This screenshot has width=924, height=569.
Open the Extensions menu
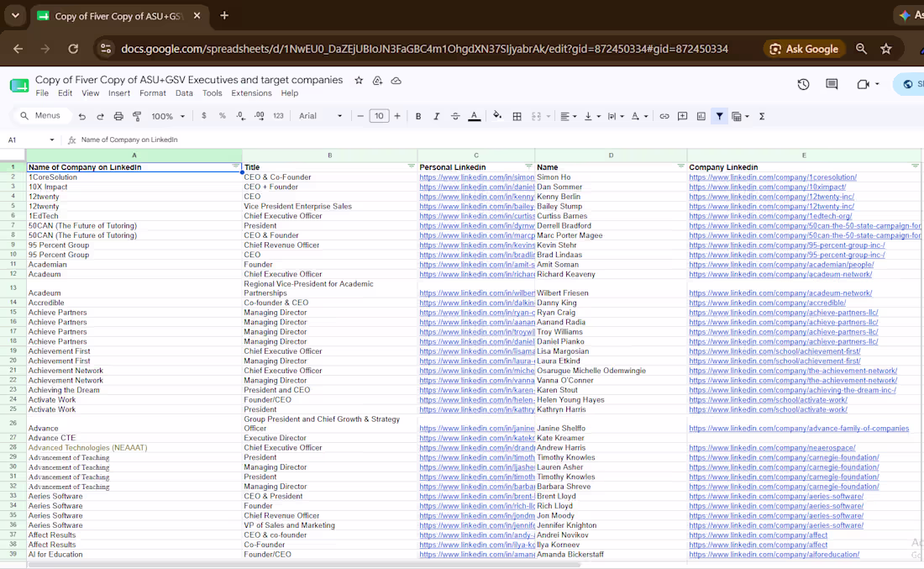(x=251, y=93)
